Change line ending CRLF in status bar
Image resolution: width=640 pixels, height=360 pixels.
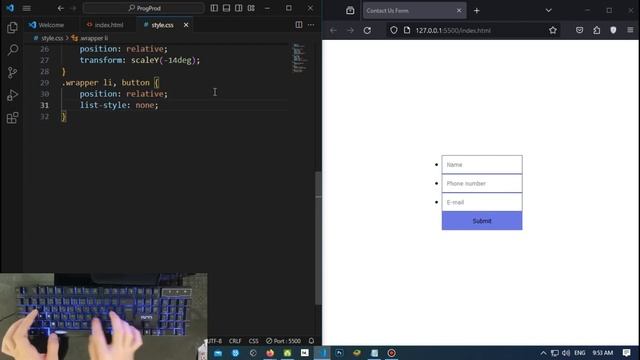[235, 341]
